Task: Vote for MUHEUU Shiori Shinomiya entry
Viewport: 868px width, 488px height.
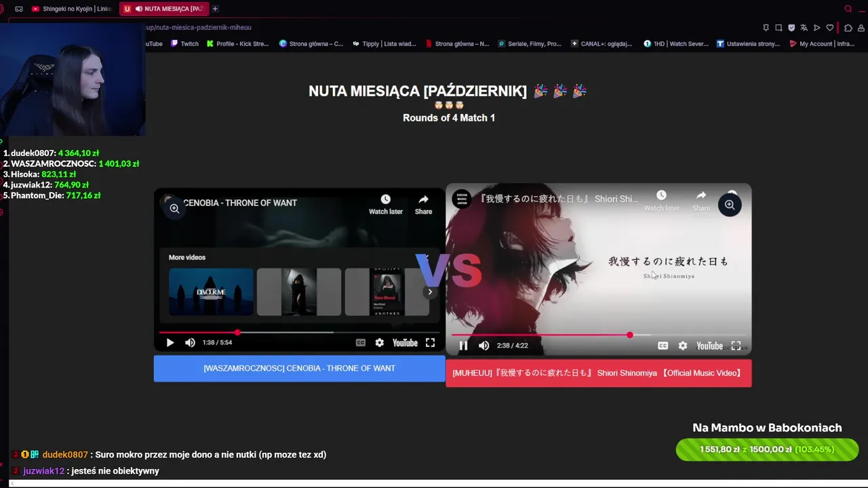Action: coord(599,373)
